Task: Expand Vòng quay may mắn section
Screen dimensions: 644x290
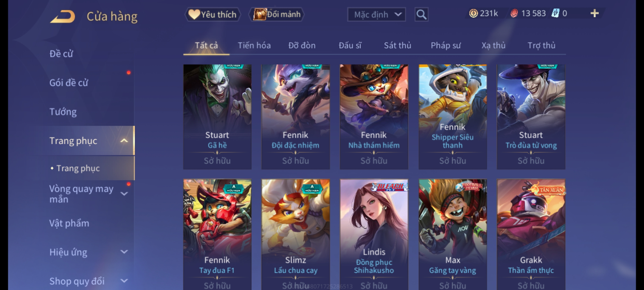Action: point(124,194)
